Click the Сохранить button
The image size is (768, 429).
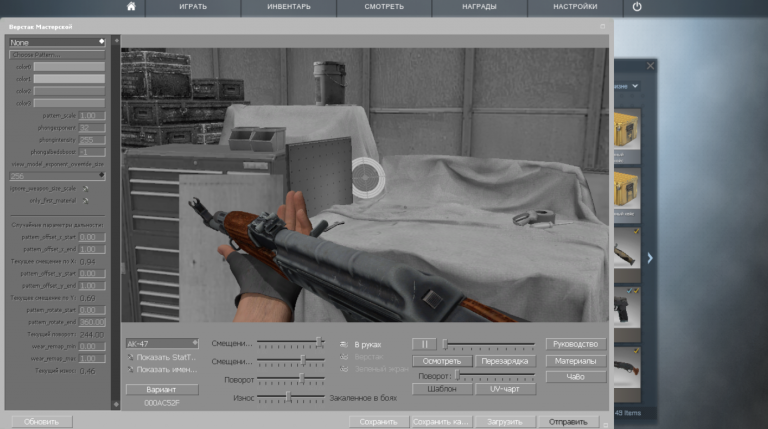pyautogui.click(x=379, y=422)
